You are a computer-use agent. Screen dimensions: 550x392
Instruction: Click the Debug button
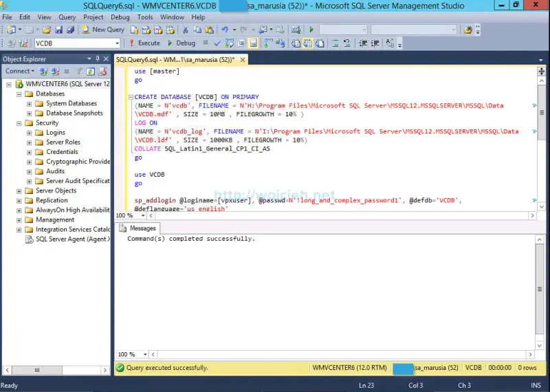(181, 43)
